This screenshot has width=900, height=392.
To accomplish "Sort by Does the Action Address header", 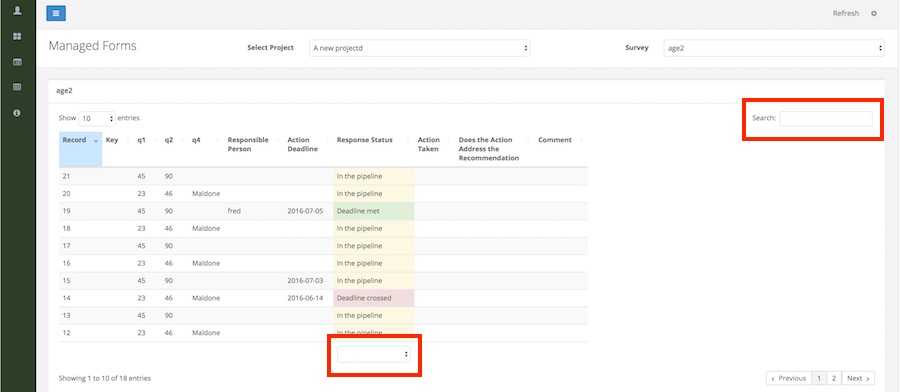I will coord(495,149).
